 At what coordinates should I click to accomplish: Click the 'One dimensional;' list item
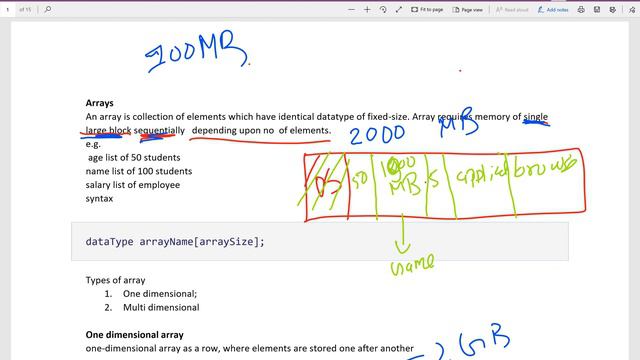tap(160, 294)
